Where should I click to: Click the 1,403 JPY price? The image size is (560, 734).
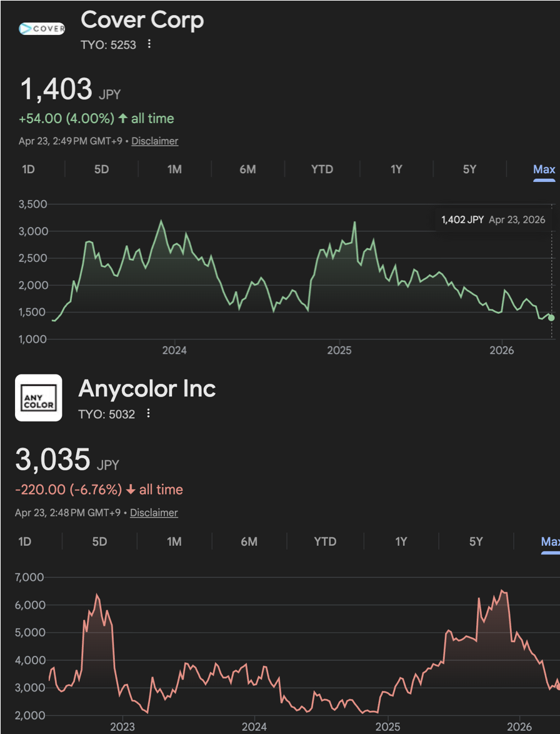coord(70,89)
